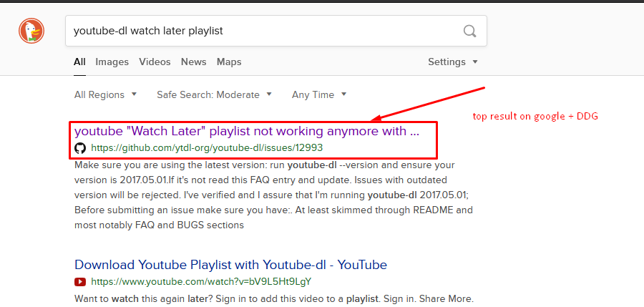Open the Maps results tab
Viewport: 644px width, 307px height.
229,62
